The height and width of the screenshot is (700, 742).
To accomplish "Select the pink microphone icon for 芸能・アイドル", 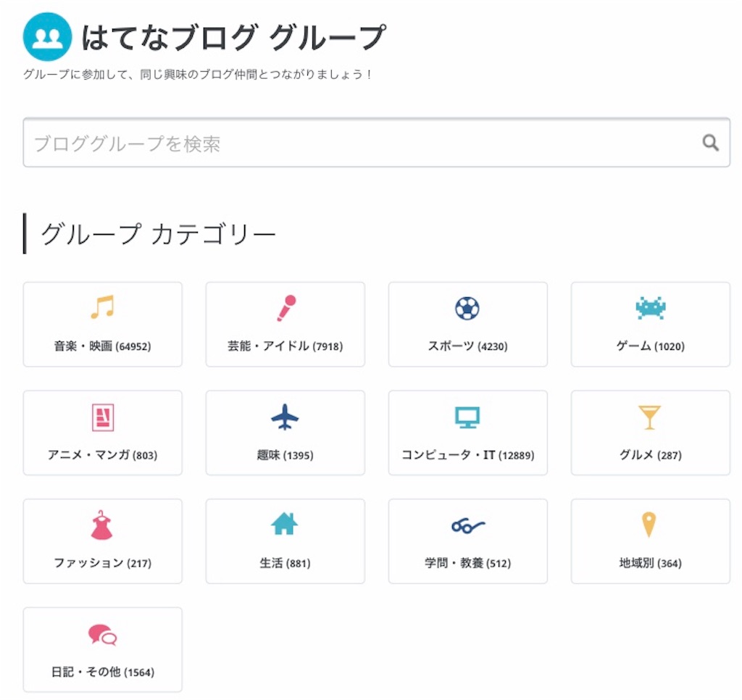I will click(285, 308).
